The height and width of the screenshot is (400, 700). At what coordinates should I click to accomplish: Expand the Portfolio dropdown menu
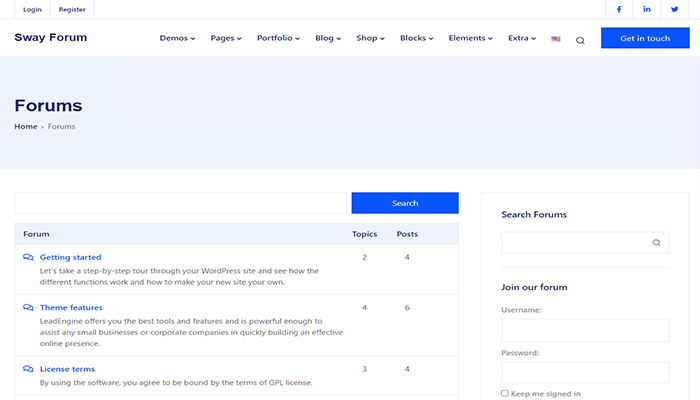tap(279, 38)
